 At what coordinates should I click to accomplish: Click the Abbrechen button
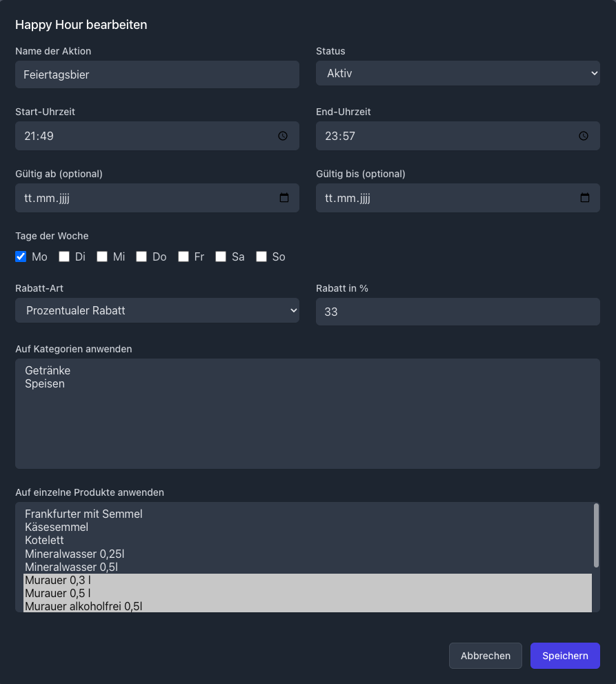pos(486,656)
